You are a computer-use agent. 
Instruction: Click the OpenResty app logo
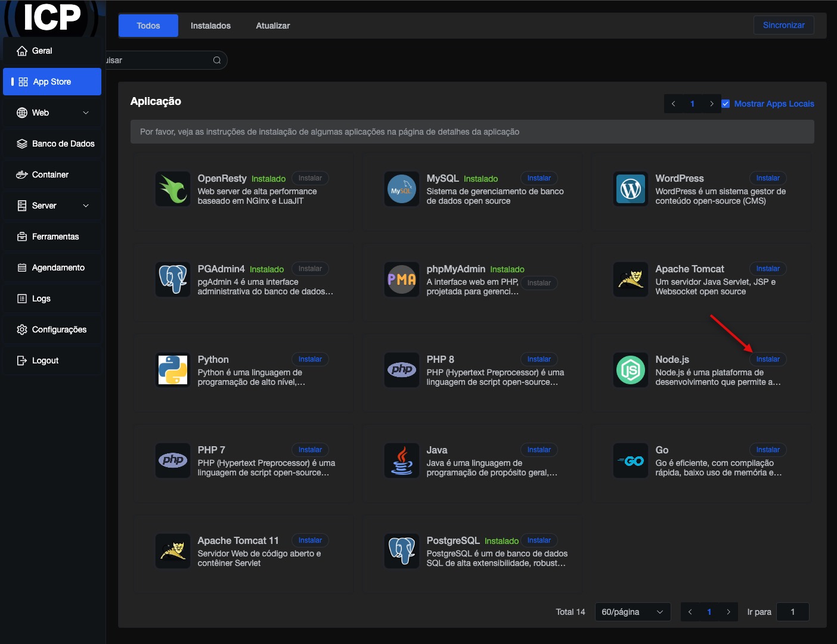tap(173, 189)
